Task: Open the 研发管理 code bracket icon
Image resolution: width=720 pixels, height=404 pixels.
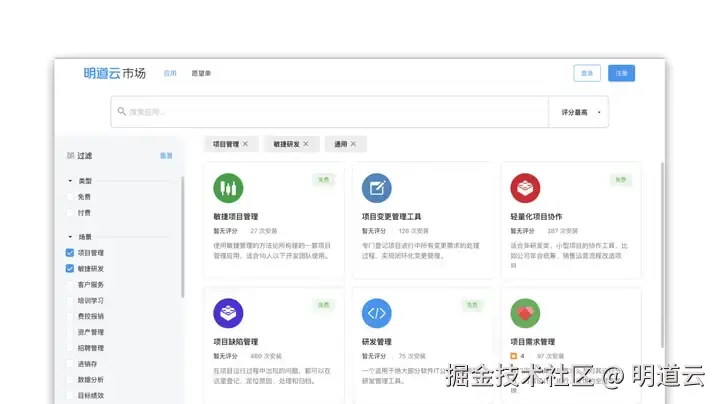Action: (377, 313)
